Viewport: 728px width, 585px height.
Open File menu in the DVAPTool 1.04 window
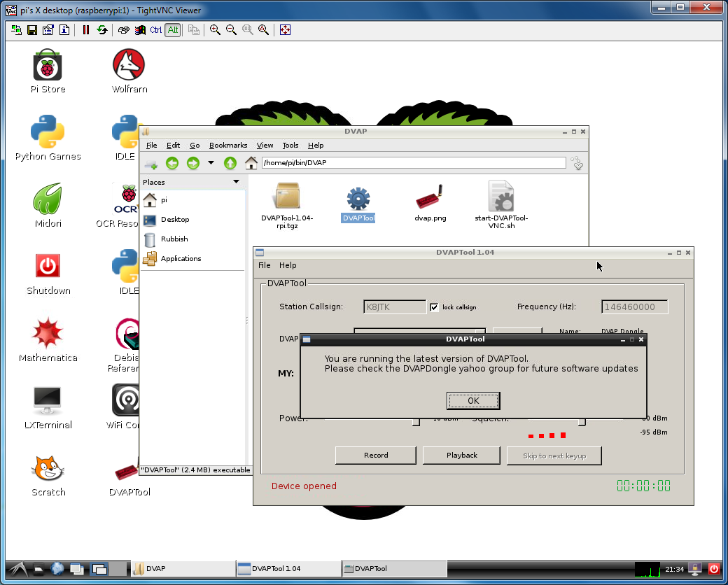point(264,265)
